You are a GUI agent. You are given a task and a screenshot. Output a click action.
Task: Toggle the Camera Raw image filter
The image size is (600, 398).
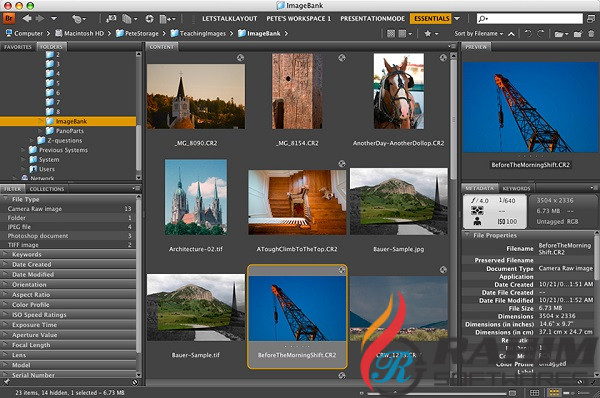coord(68,209)
